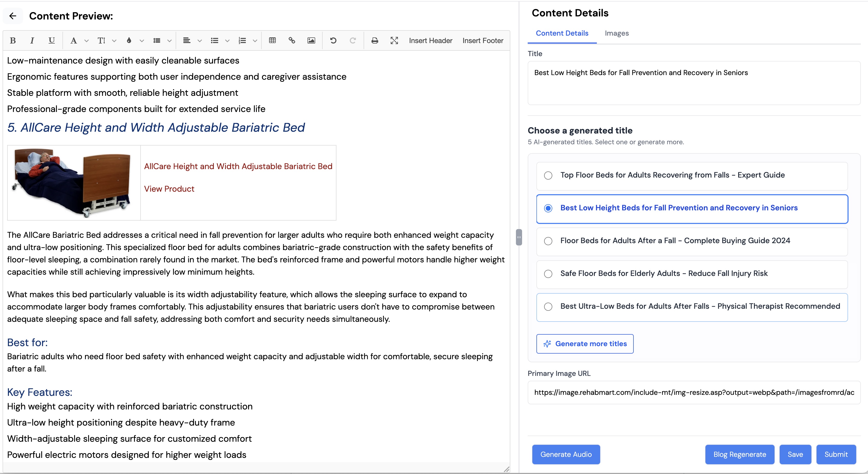Open line height tool

click(x=157, y=40)
